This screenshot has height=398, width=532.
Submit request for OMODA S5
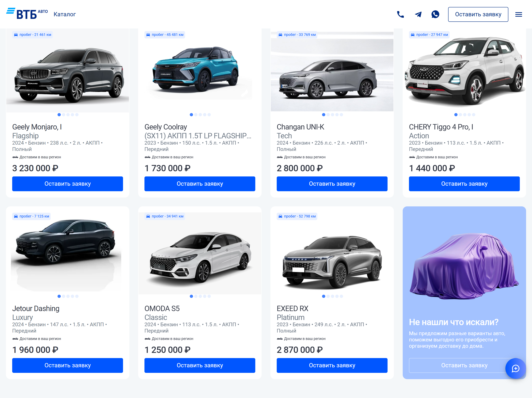[x=200, y=365]
